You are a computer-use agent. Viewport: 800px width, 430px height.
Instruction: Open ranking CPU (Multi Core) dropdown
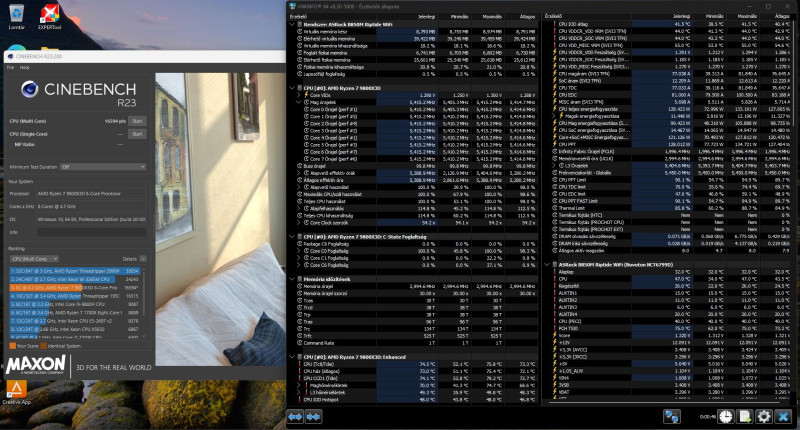point(34,259)
